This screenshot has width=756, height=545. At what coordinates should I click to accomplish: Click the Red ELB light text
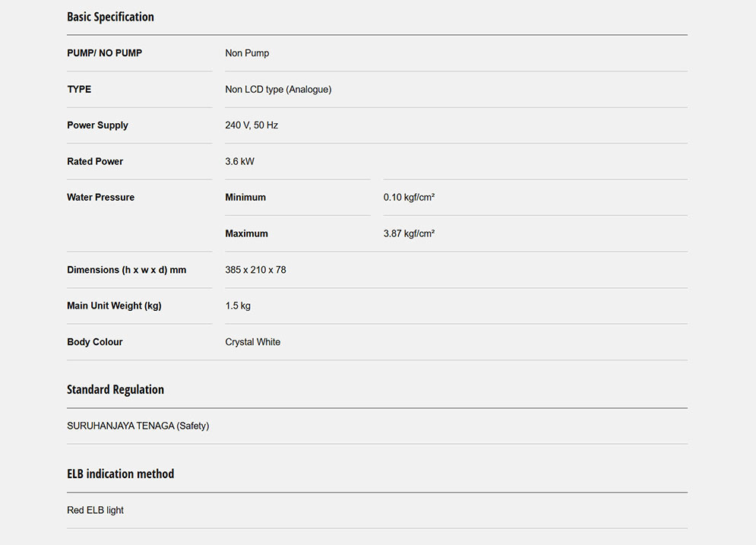point(95,510)
